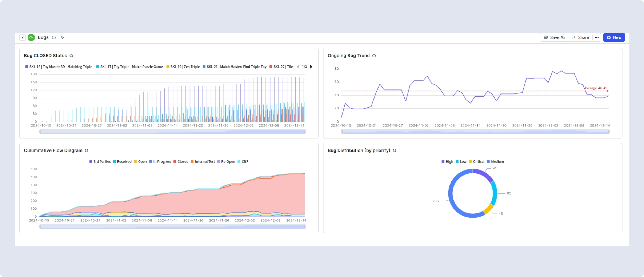Toggle Closed series in flow diagram
This screenshot has width=644, height=277.
[181, 162]
